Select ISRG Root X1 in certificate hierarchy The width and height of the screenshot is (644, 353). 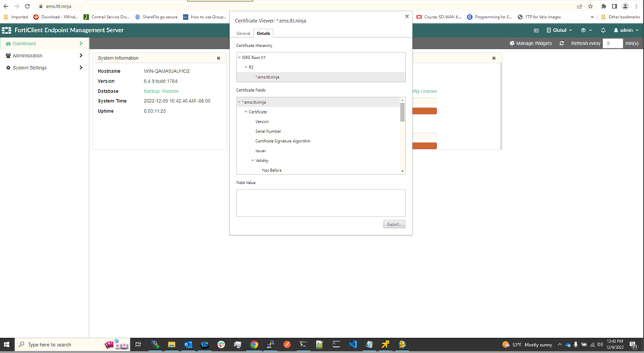[x=253, y=58]
